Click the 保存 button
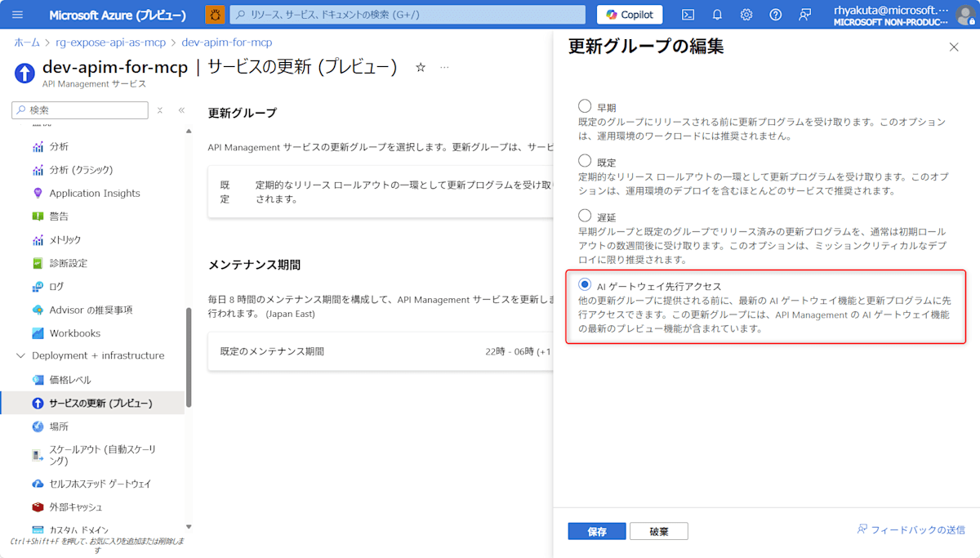Screen dimensions: 980x558 click(597, 531)
